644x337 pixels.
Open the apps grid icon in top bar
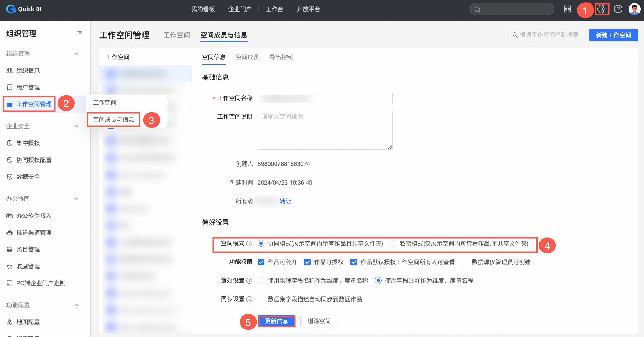[567, 9]
